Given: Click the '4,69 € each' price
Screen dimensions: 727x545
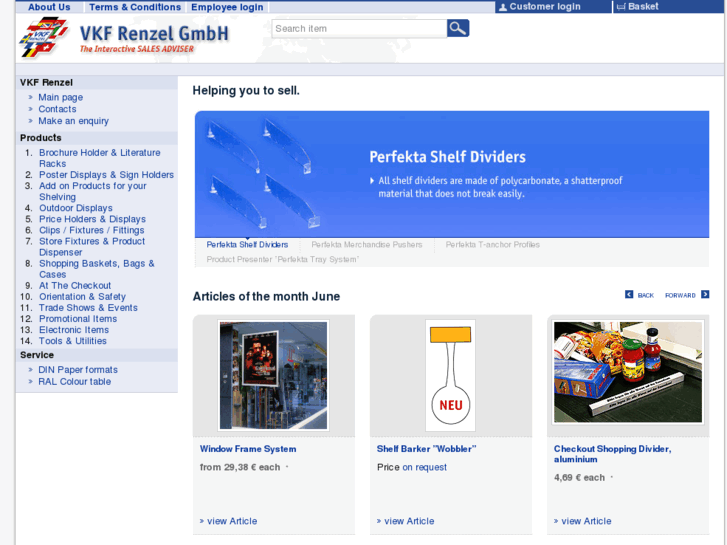Looking at the screenshot, I should pos(579,477).
